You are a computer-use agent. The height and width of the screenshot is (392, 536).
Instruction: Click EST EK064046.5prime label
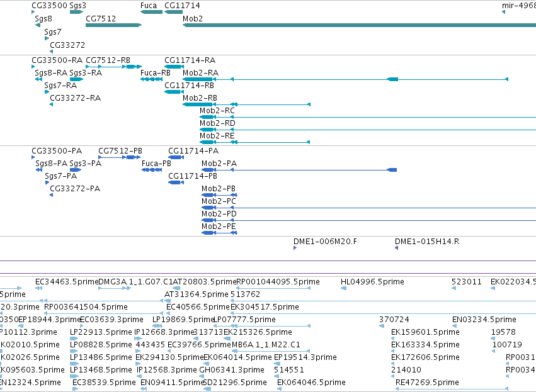click(311, 383)
